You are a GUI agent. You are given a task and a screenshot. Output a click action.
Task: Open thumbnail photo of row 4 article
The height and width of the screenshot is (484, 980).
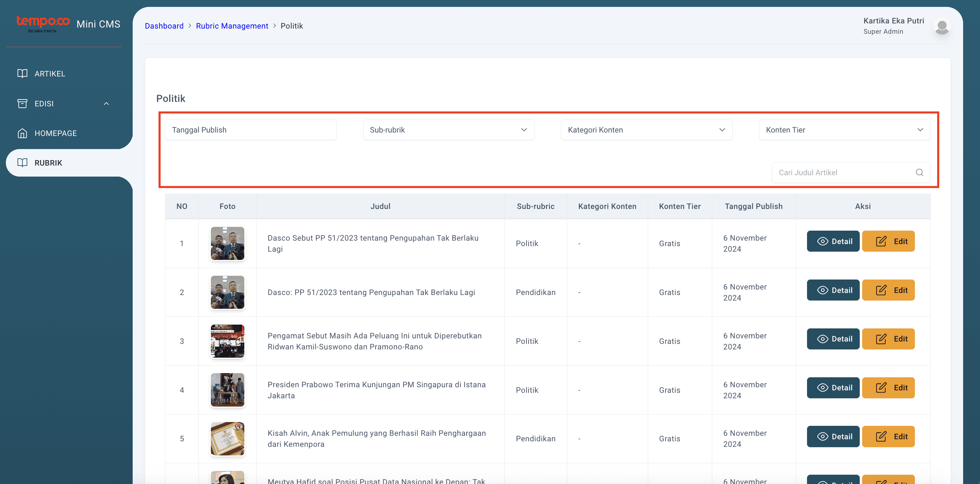pyautogui.click(x=227, y=390)
